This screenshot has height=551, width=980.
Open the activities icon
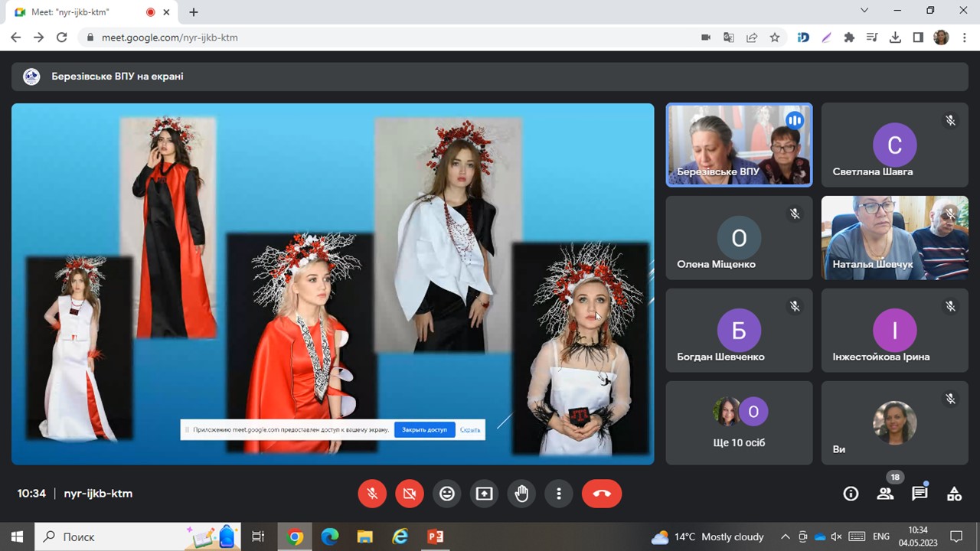(954, 494)
